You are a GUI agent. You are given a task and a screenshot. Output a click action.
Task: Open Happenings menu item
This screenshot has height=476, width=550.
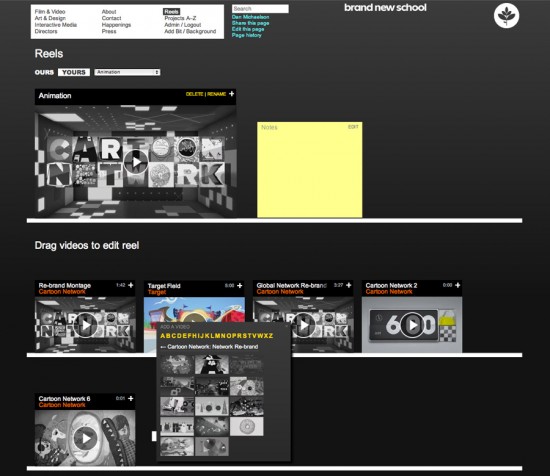pos(116,25)
